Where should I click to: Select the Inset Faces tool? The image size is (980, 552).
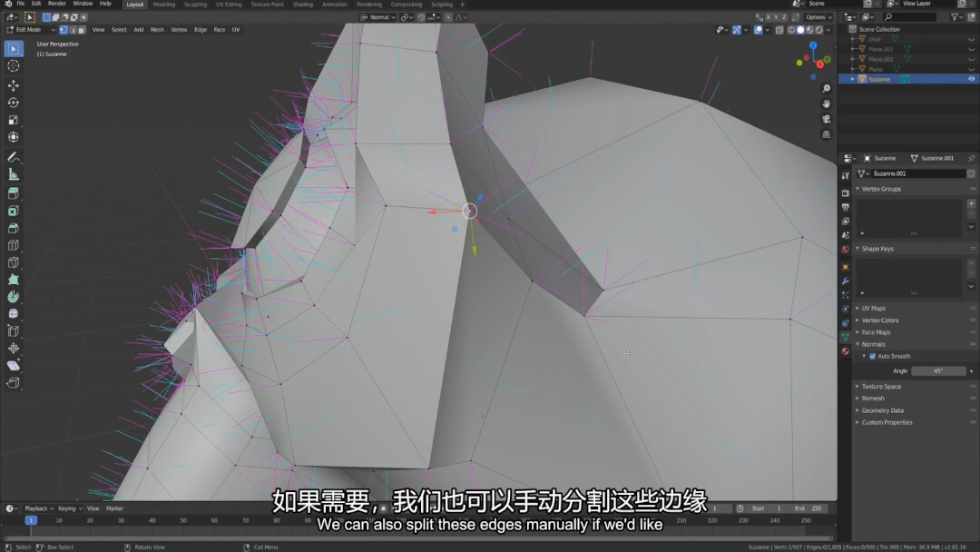pyautogui.click(x=13, y=212)
